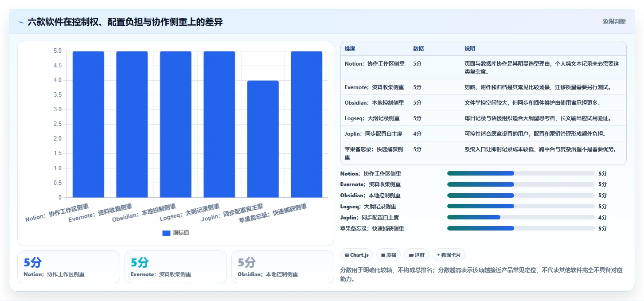
Task: Select the Chart.js chip
Action: click(356, 255)
